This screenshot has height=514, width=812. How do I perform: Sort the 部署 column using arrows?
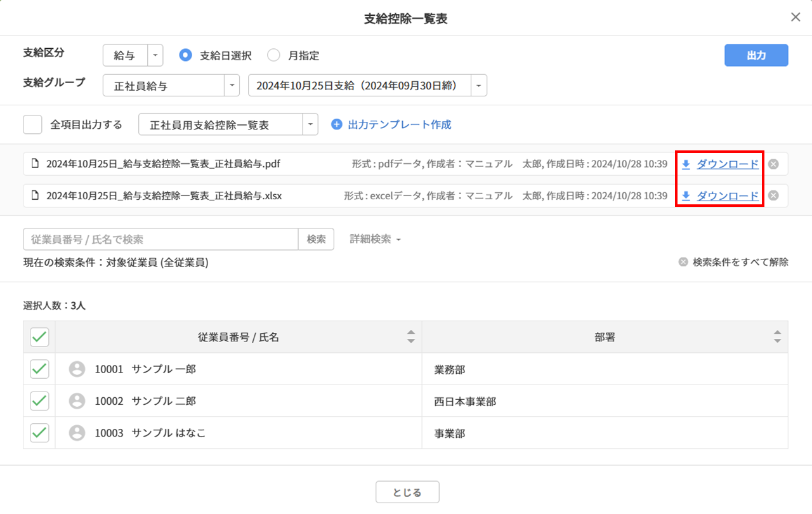point(777,337)
